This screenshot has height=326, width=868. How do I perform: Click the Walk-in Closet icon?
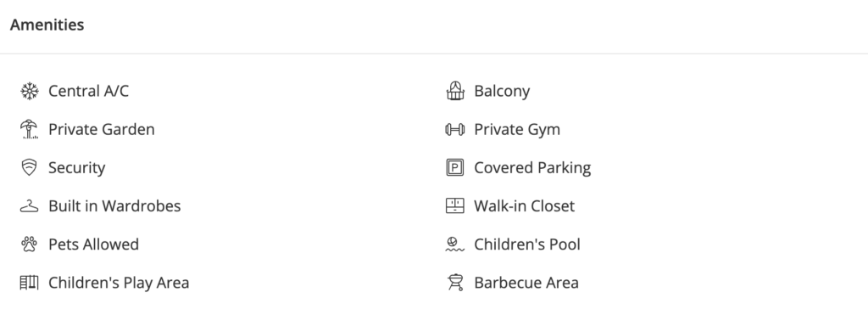tap(455, 205)
